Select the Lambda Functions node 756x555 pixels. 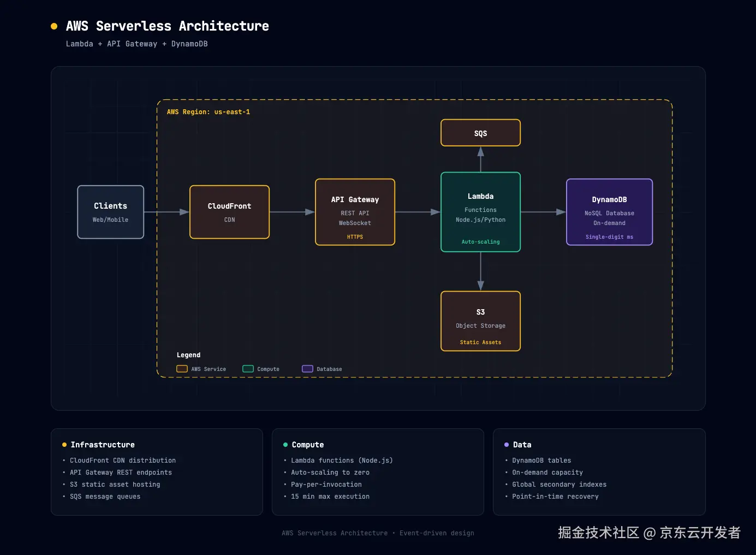480,212
